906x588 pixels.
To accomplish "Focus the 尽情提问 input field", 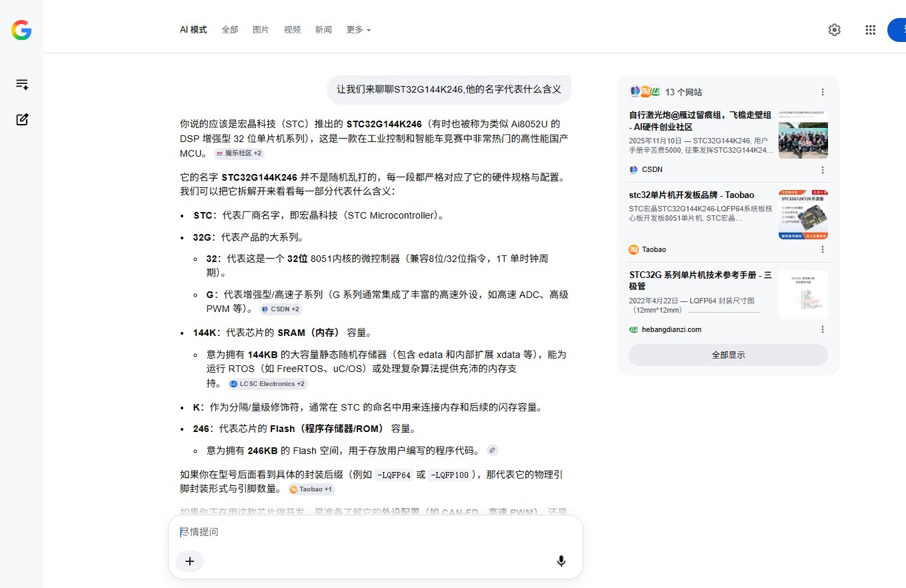I will tap(375, 532).
